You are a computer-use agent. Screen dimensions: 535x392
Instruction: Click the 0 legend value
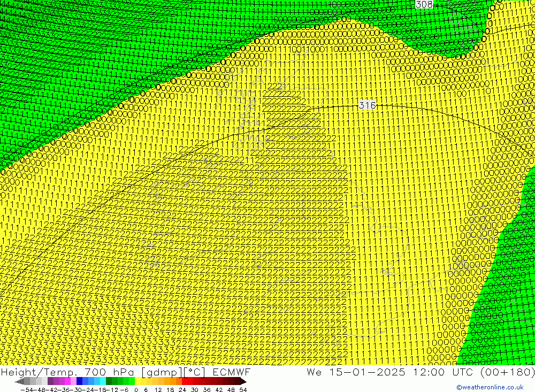point(136,390)
